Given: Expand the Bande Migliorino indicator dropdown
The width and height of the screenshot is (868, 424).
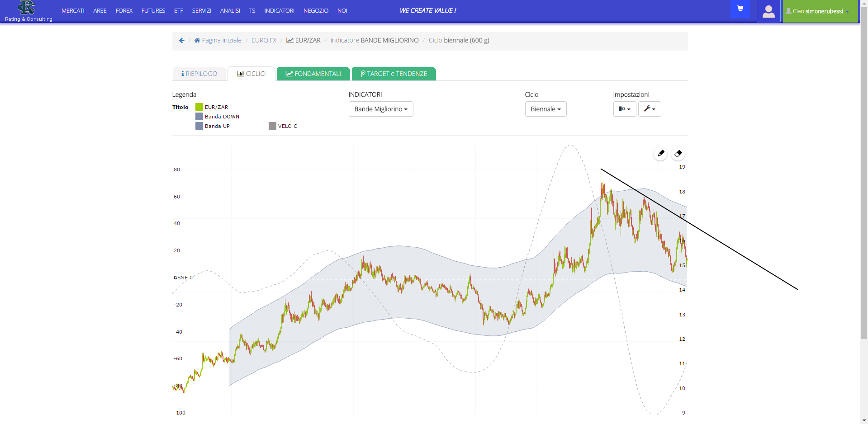Looking at the screenshot, I should 381,109.
